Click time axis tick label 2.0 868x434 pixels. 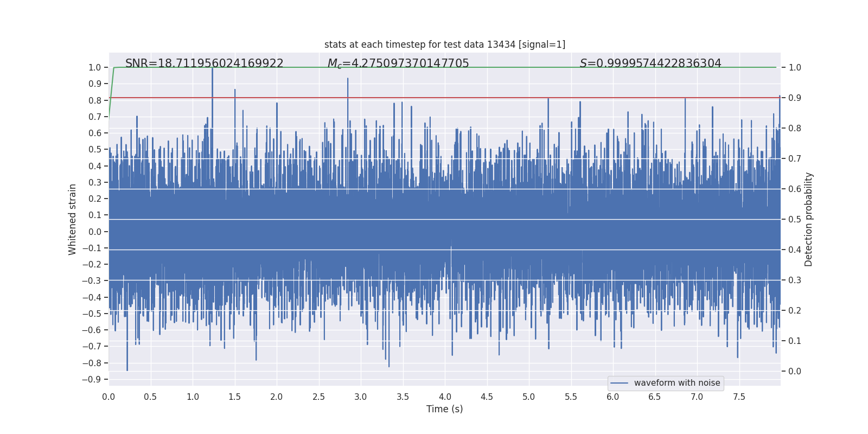pyautogui.click(x=277, y=397)
